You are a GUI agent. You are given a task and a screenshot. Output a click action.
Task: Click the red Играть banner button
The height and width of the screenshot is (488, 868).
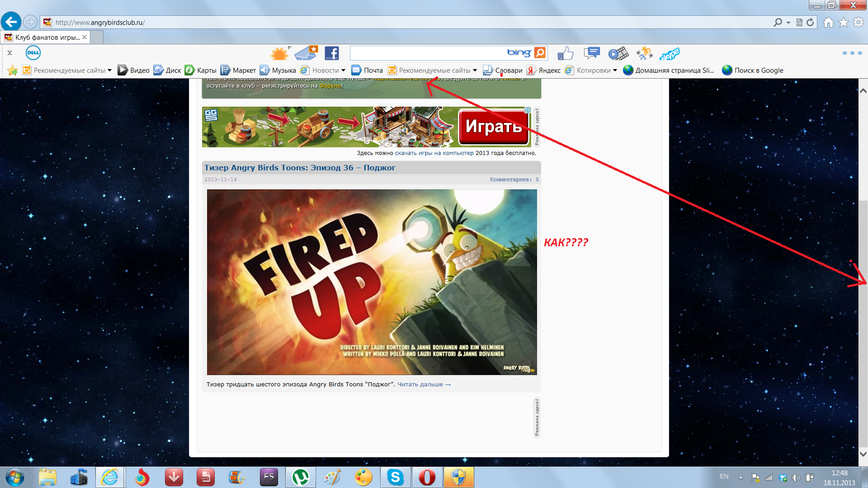pyautogui.click(x=494, y=127)
